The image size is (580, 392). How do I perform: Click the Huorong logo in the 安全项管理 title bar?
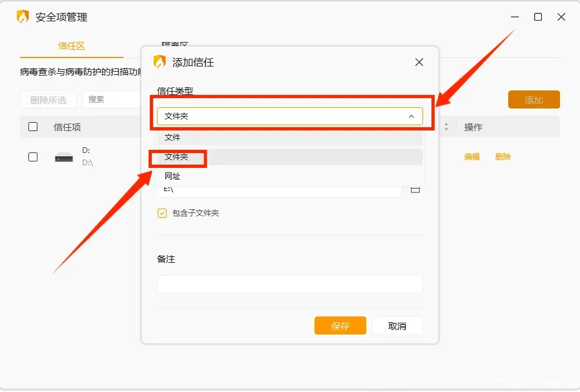23,17
